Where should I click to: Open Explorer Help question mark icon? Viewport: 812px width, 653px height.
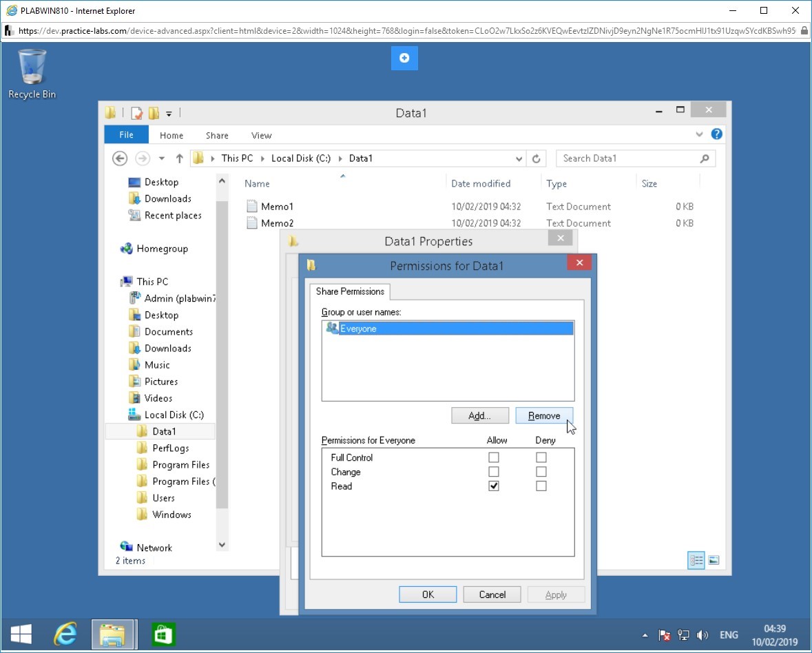717,134
